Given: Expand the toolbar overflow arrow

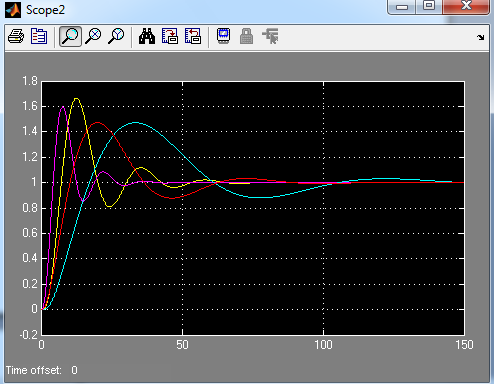Looking at the screenshot, I should point(480,37).
